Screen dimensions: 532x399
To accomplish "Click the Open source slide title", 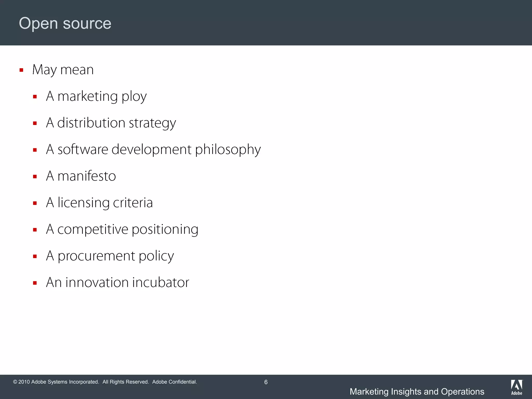I will pos(65,23).
